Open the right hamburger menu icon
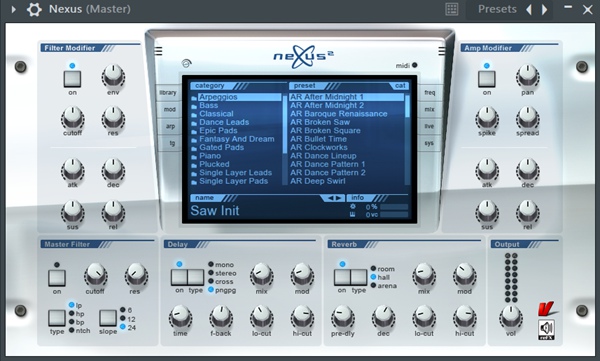 click(x=442, y=51)
